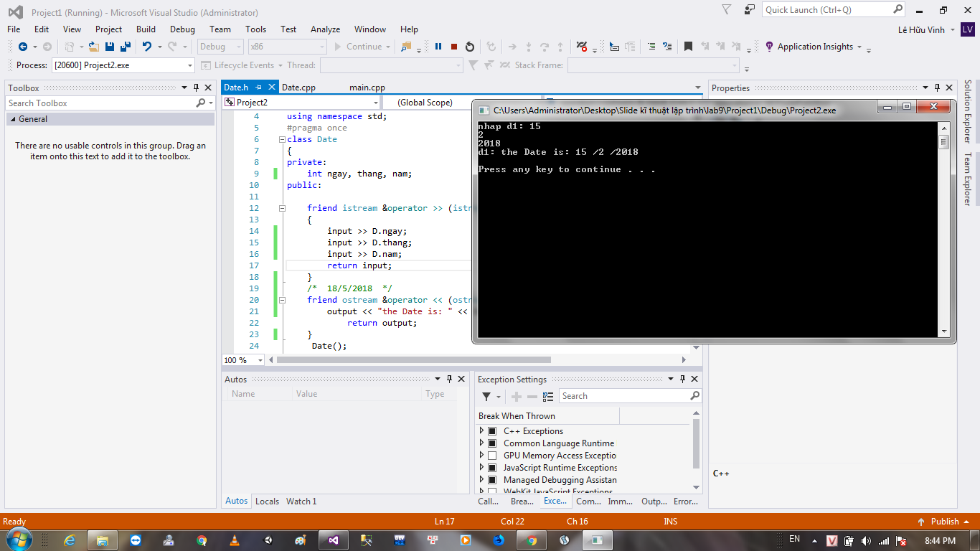Toggle the JavaScript Runtime Exceptions checkbox
980x551 pixels.
(492, 468)
